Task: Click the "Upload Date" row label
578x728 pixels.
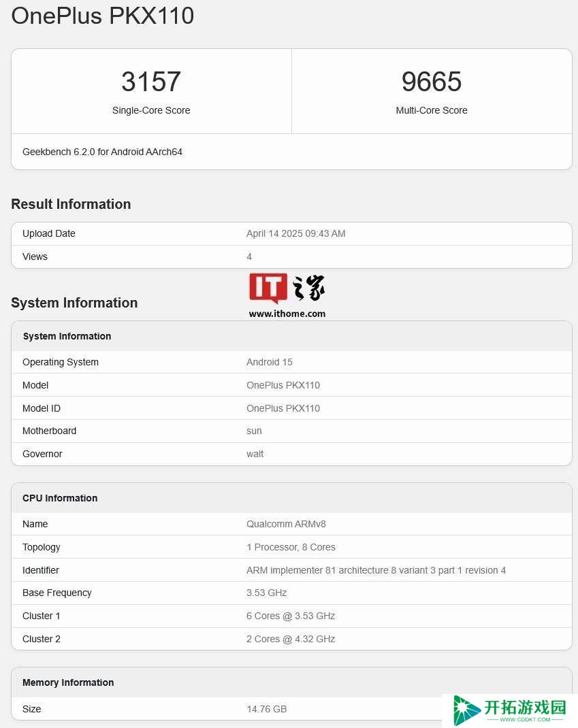Action: pyautogui.click(x=49, y=233)
